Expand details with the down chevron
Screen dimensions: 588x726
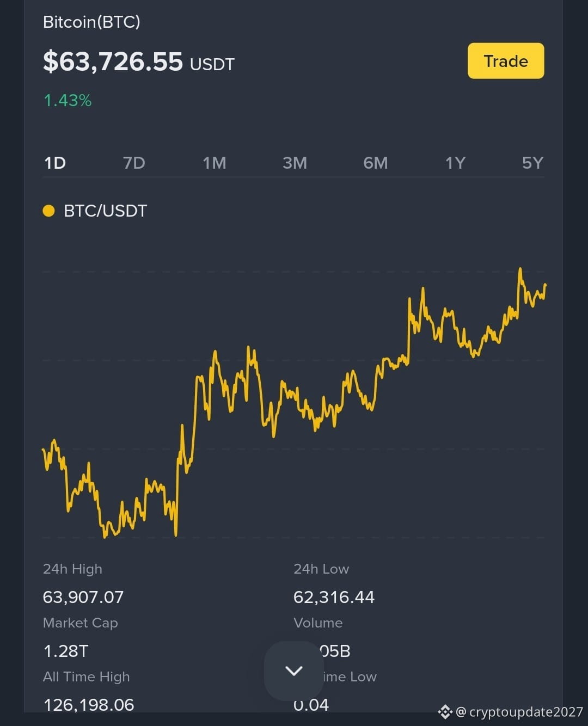click(x=294, y=670)
